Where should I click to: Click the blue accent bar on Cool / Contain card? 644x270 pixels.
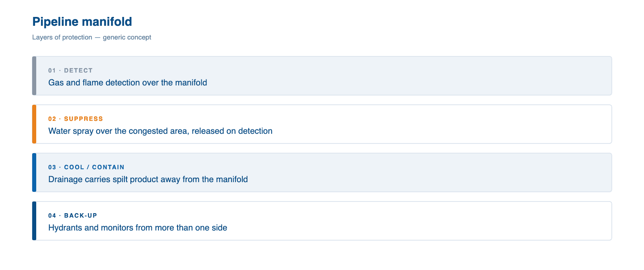pos(34,172)
